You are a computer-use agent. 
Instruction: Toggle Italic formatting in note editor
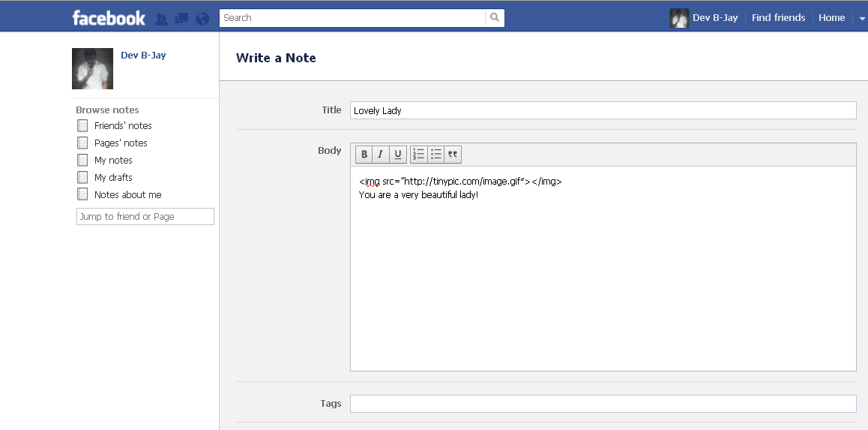click(381, 155)
